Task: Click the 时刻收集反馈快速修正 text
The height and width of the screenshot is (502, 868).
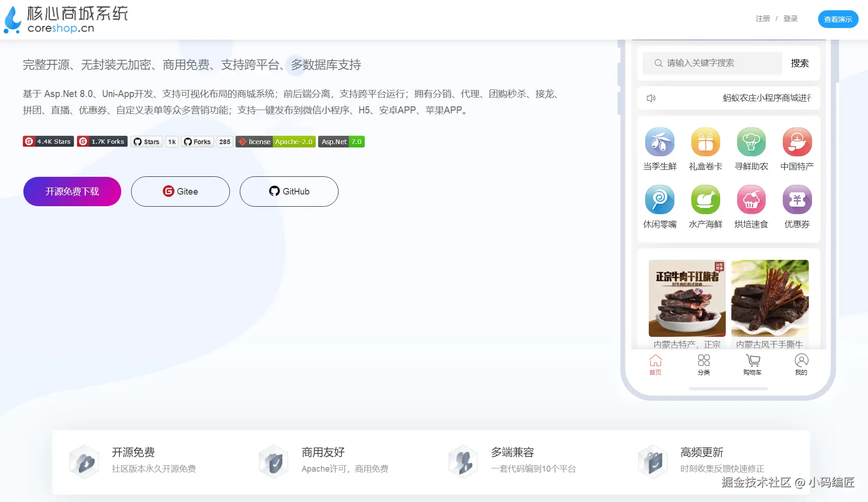Action: tap(722, 469)
